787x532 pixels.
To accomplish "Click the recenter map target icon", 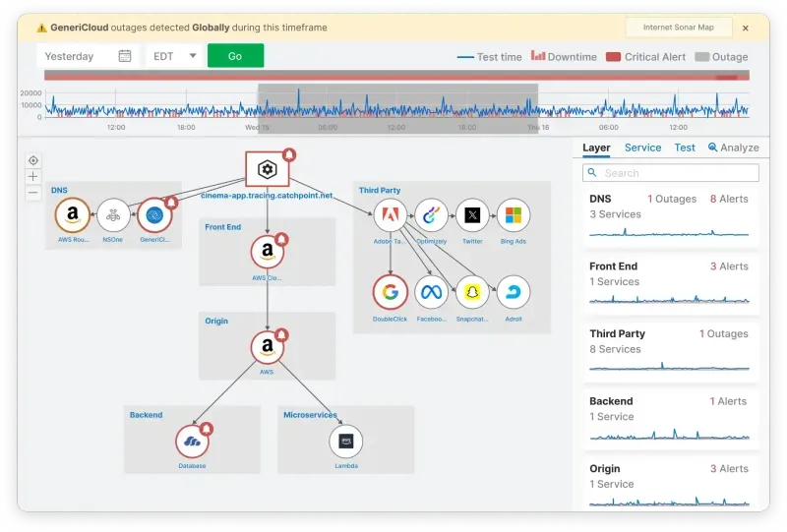I will coord(33,160).
